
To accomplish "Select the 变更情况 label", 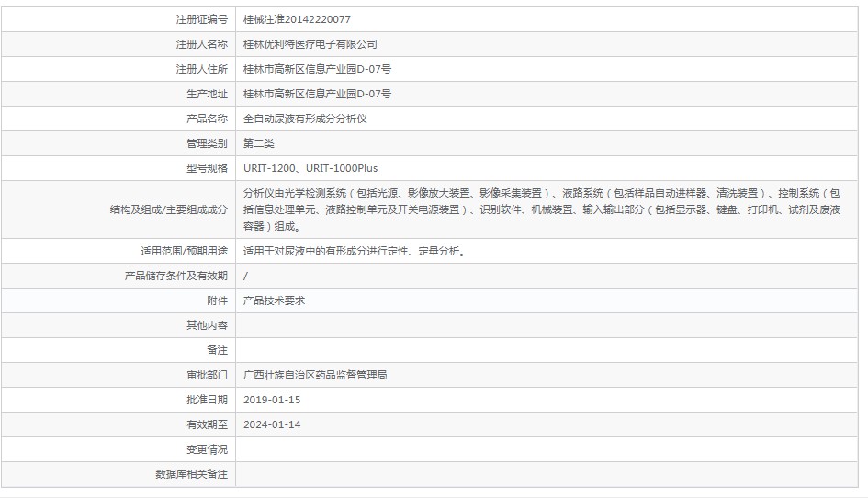I will tap(207, 449).
